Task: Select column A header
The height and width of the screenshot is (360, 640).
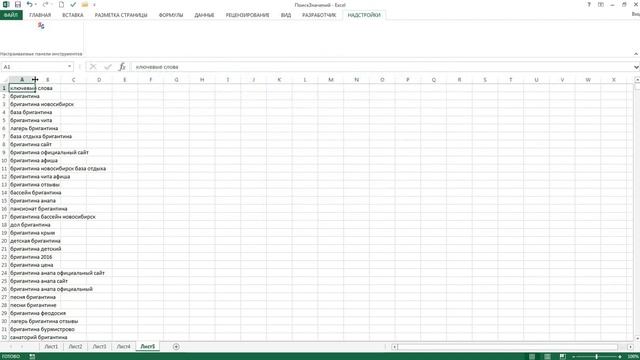Action: click(x=22, y=80)
